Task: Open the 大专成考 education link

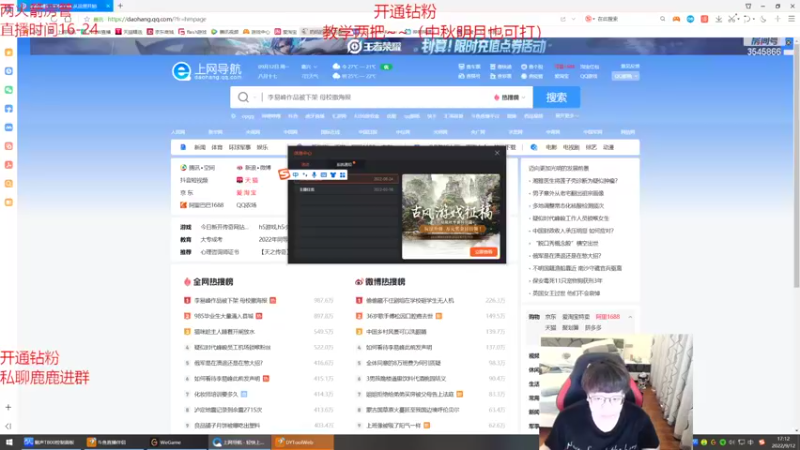Action: [211, 240]
